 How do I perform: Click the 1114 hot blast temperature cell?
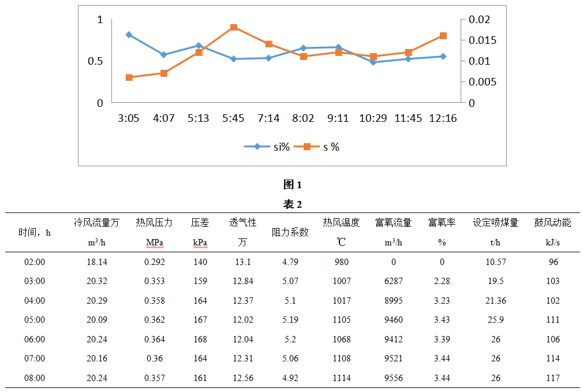pyautogui.click(x=342, y=378)
